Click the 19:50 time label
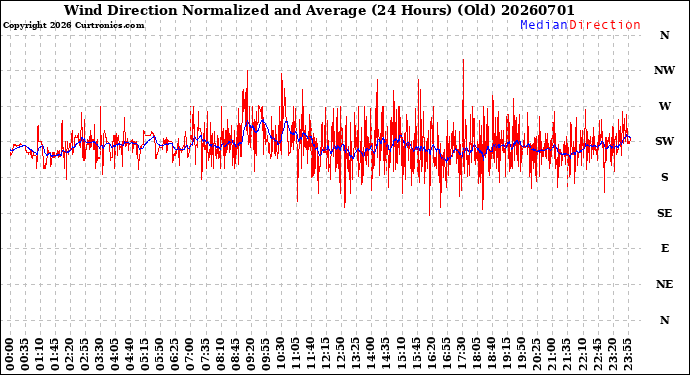 [521, 354]
